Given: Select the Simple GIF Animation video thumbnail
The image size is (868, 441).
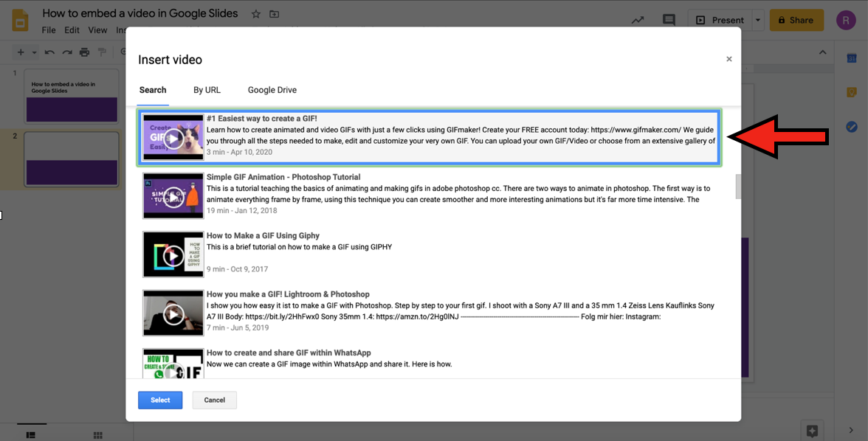Looking at the screenshot, I should [x=173, y=195].
